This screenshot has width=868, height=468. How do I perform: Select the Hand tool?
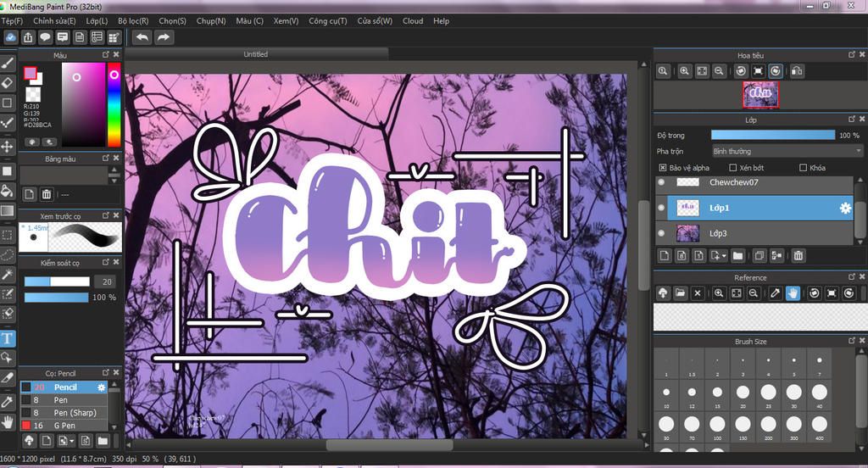7,422
